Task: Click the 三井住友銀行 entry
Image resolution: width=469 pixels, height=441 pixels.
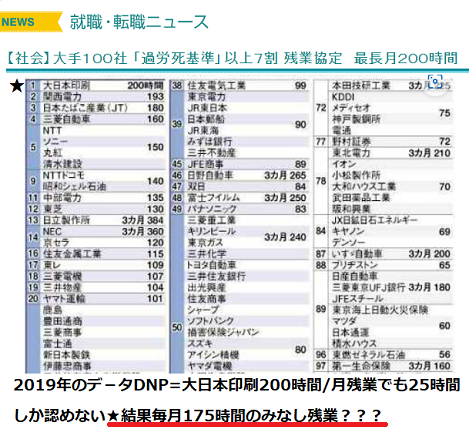Action: 216,276
